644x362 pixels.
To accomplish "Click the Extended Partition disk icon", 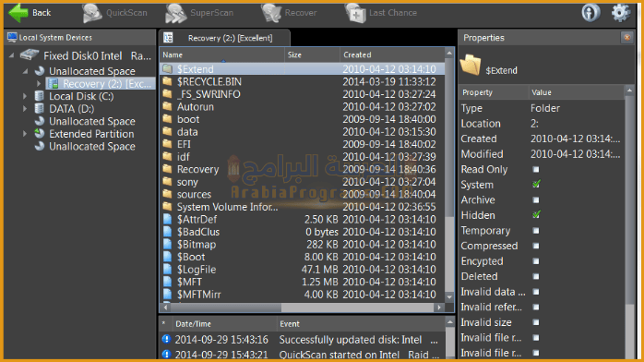I will click(x=40, y=134).
